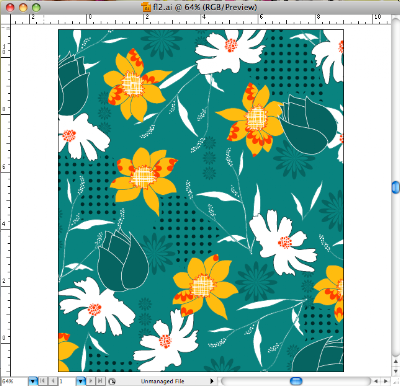
Task: Click the Version Cue status icon
Action: [x=112, y=381]
